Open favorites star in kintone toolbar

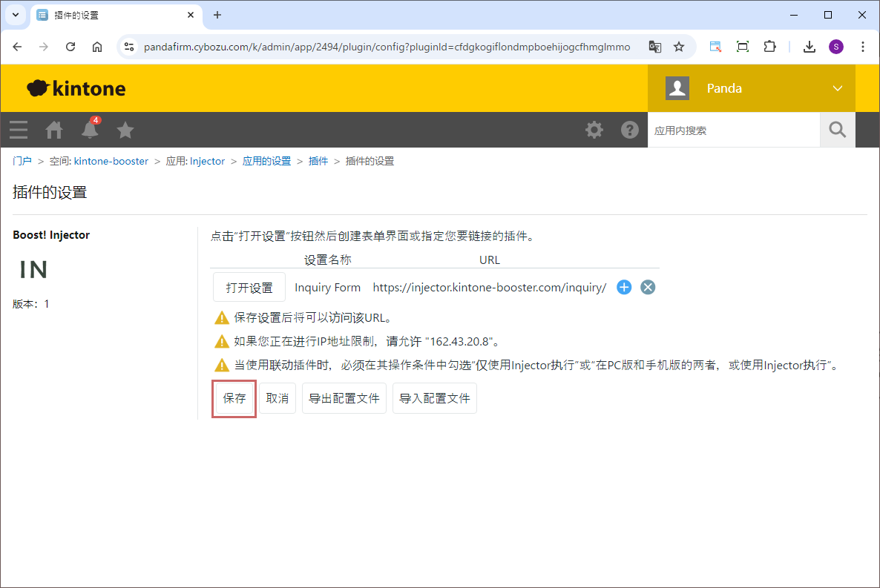coord(125,130)
